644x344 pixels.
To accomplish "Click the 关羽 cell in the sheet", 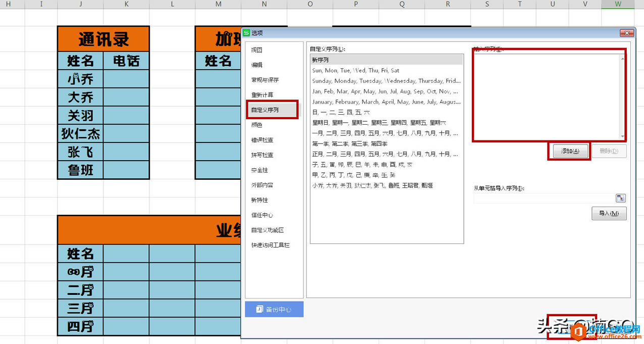I will point(81,115).
